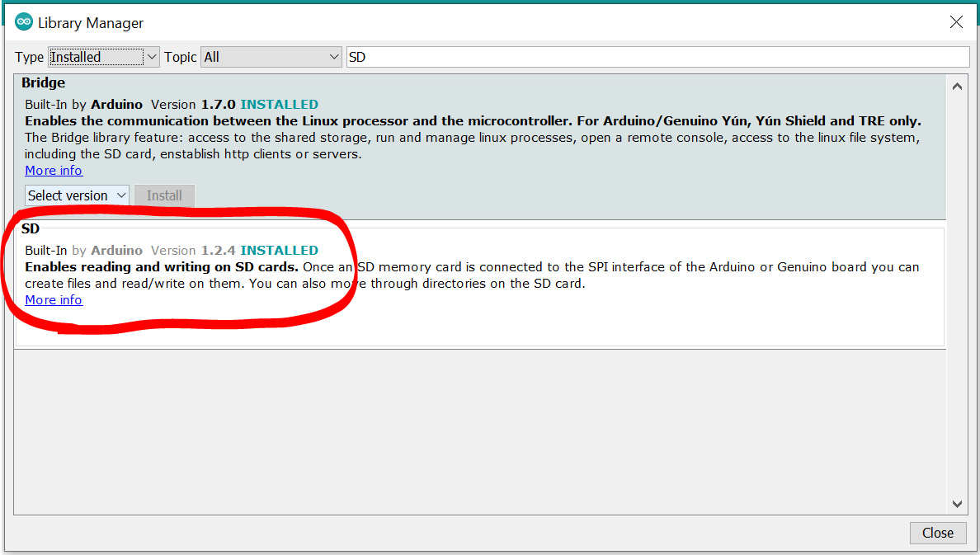The height and width of the screenshot is (555, 980).
Task: Click inside the SD search field
Action: (x=577, y=57)
